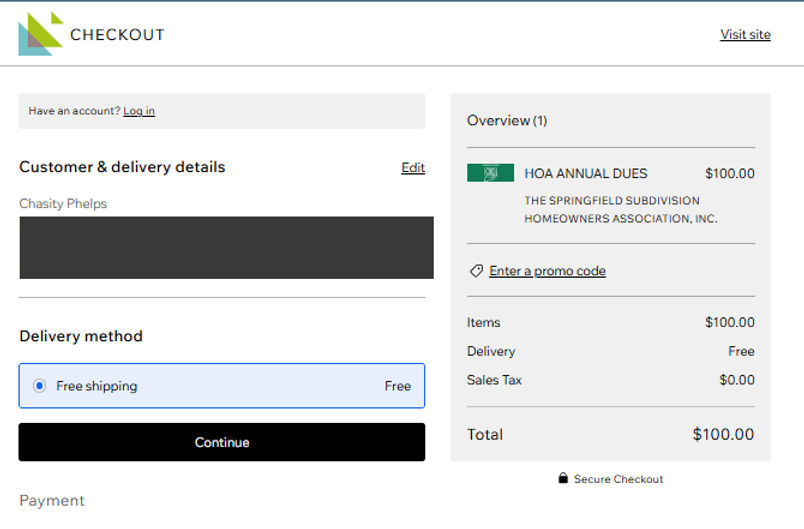Click the Log in link

point(139,111)
